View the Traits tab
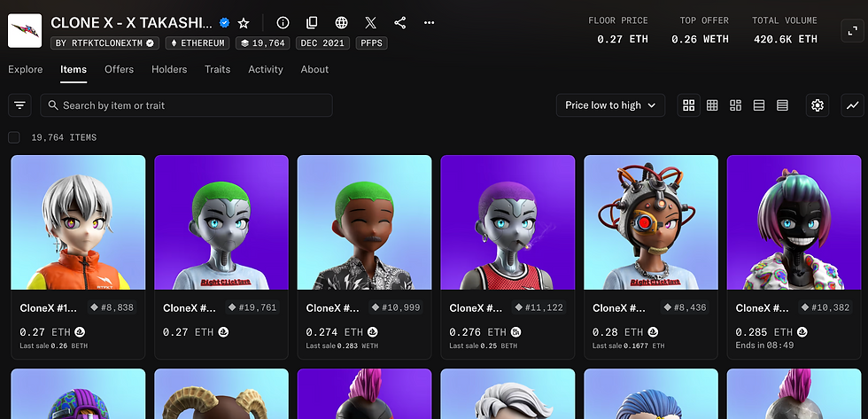 218,69
